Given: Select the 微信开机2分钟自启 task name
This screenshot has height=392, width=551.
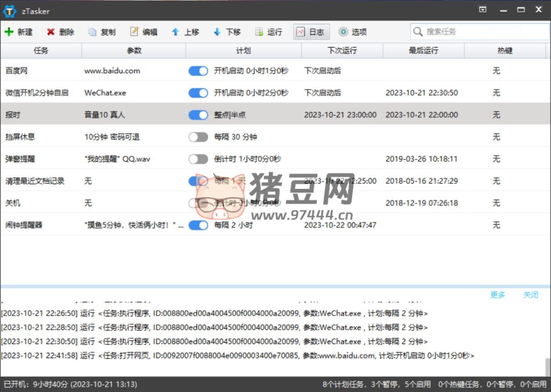Looking at the screenshot, I should pyautogui.click(x=37, y=93).
